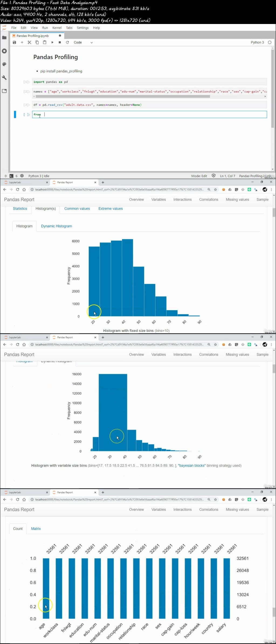
Task: Click the notebook vertical scrollbar
Action: click(x=273, y=89)
